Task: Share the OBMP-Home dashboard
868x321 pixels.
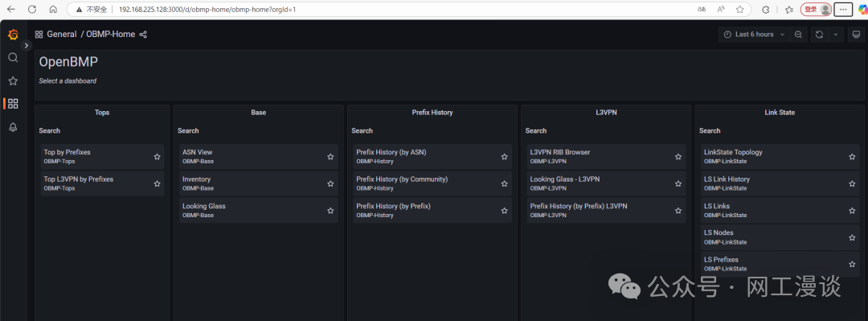Action: click(143, 35)
